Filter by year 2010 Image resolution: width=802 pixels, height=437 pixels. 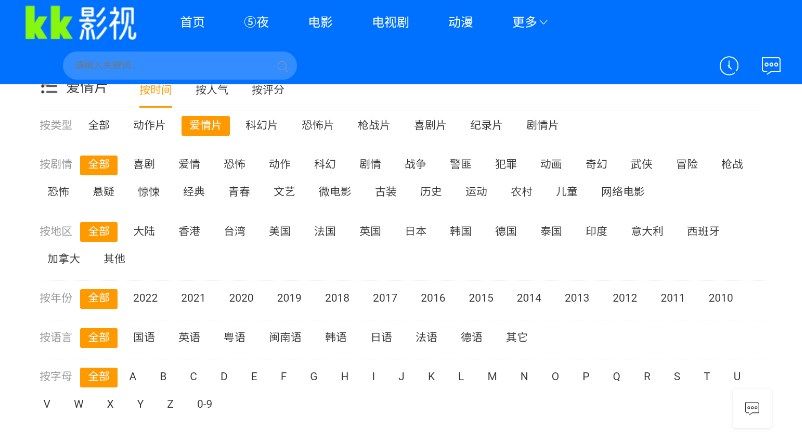tap(721, 298)
